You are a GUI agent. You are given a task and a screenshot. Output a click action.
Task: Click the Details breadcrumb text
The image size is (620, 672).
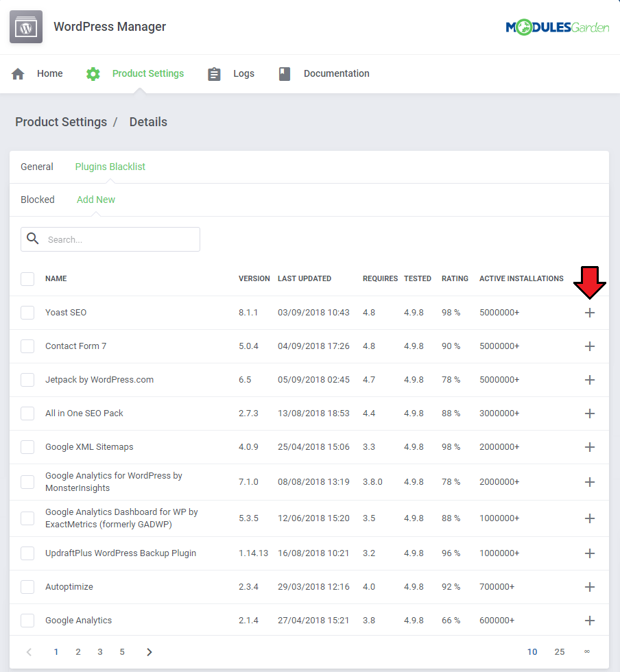click(148, 122)
